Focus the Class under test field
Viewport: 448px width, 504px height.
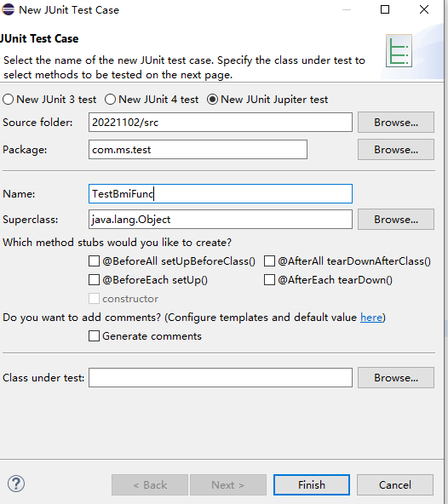[221, 378]
